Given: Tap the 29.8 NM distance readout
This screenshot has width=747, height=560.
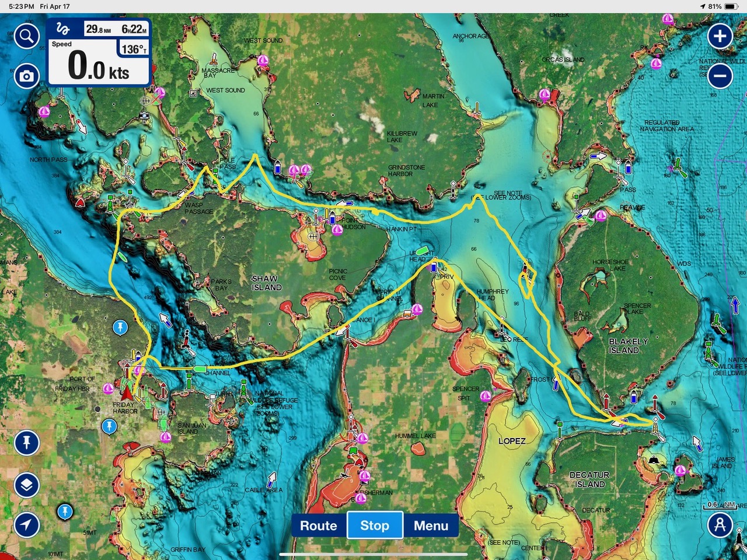Looking at the screenshot, I should 98,29.
